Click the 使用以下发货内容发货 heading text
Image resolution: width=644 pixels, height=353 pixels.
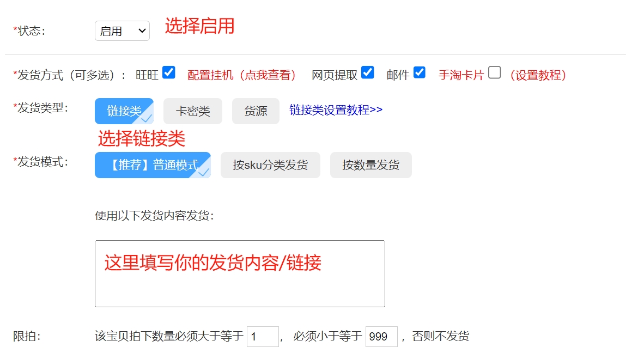155,216
